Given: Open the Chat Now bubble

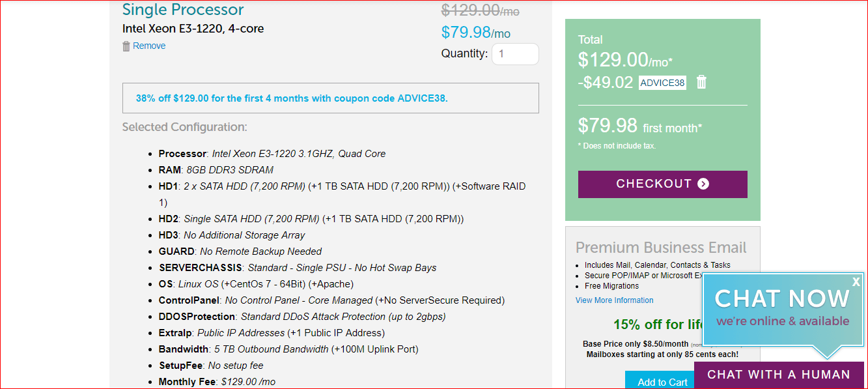Looking at the screenshot, I should pos(781,308).
